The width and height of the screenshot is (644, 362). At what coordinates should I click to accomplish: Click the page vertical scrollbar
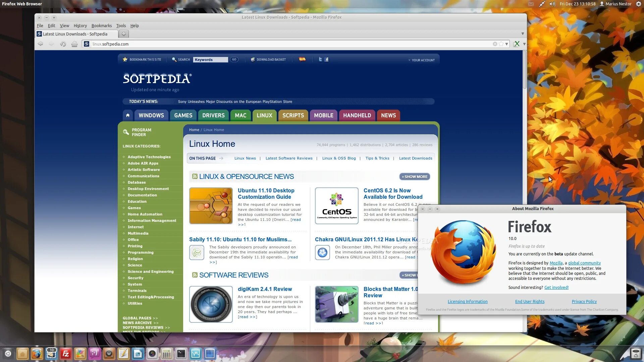[525, 69]
